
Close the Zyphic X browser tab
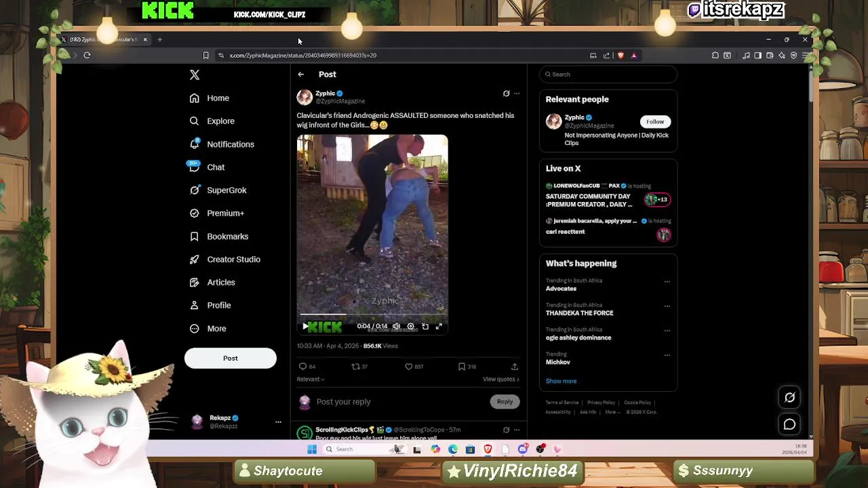coord(145,40)
